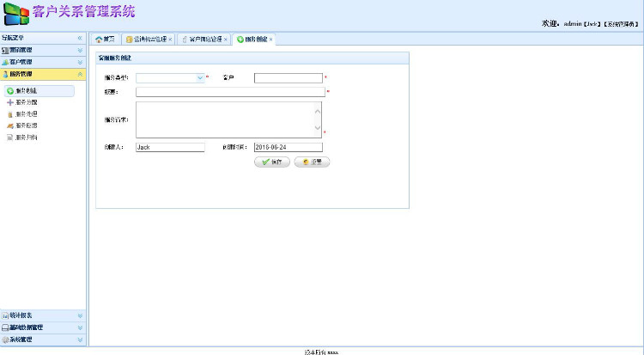The width and height of the screenshot is (644, 355).
Task: Click the 版权所有 footer text
Action: 321,352
